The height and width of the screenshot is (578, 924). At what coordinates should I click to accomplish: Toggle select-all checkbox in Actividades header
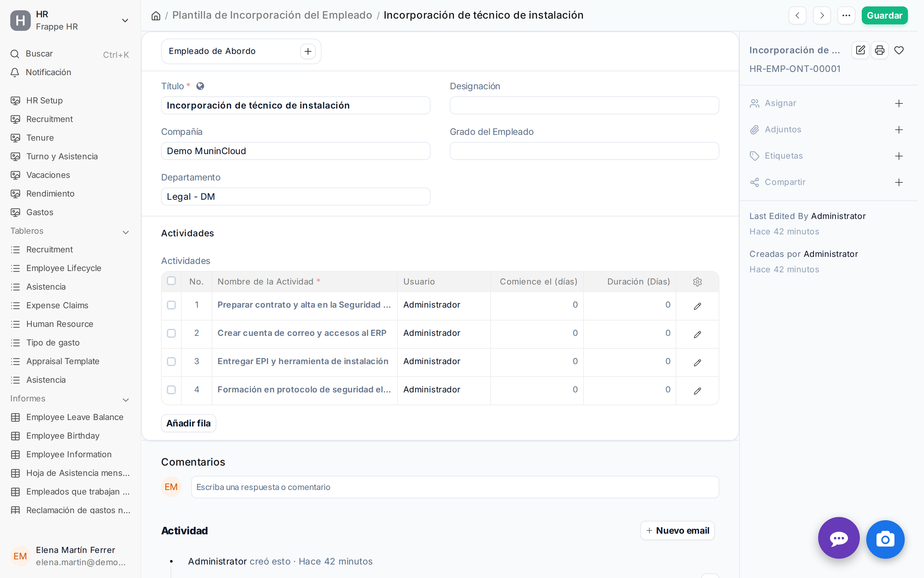tap(171, 281)
